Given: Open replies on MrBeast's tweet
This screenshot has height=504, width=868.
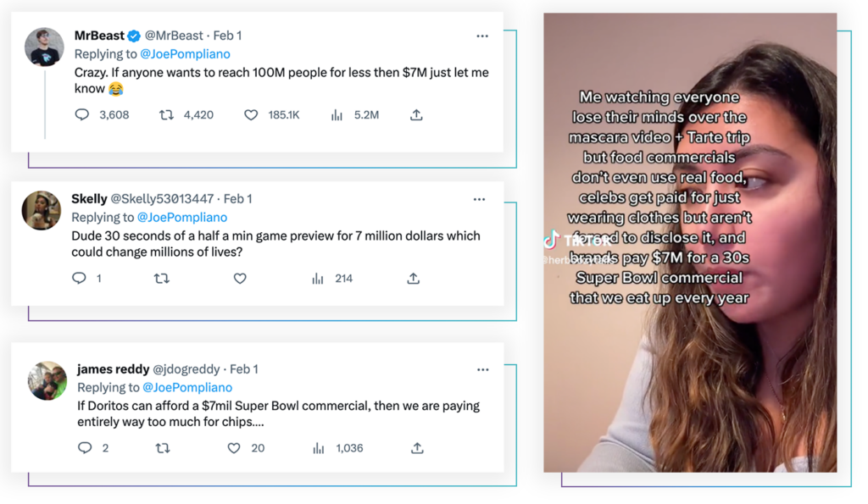Looking at the screenshot, I should [x=82, y=115].
